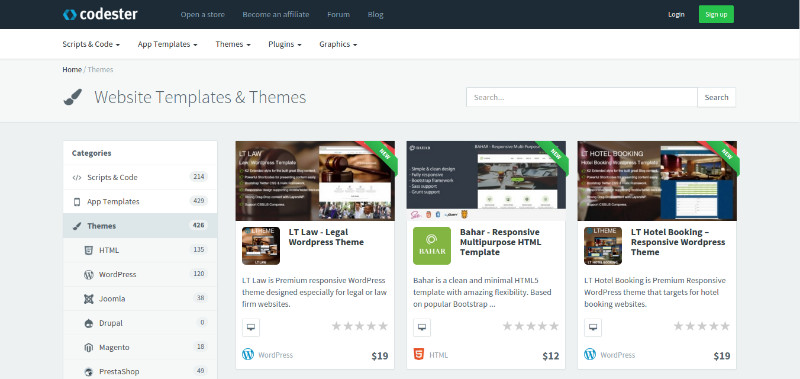Select App Templates category in sidebar
The image size is (800, 379).
[140, 201]
